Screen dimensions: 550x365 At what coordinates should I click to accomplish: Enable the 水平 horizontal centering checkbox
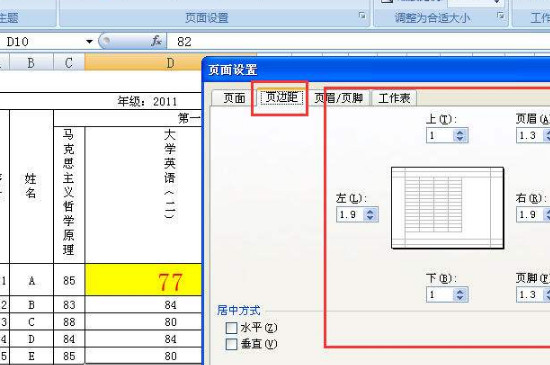pyautogui.click(x=232, y=328)
